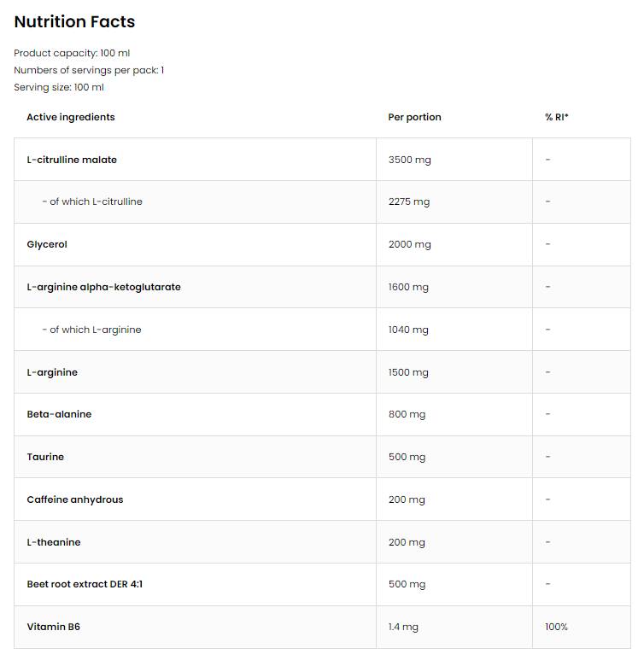Click the 1040 mg value
Image resolution: width=644 pixels, height=660 pixels.
[408, 330]
